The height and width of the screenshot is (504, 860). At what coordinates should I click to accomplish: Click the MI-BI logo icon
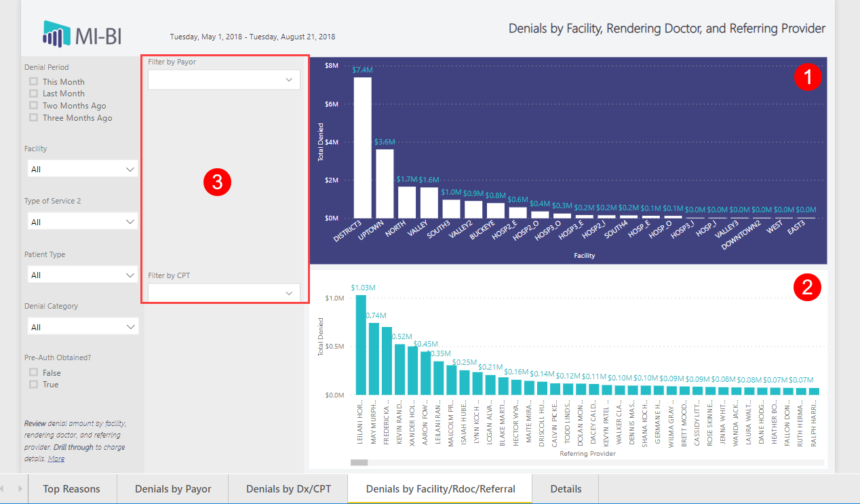click(56, 33)
